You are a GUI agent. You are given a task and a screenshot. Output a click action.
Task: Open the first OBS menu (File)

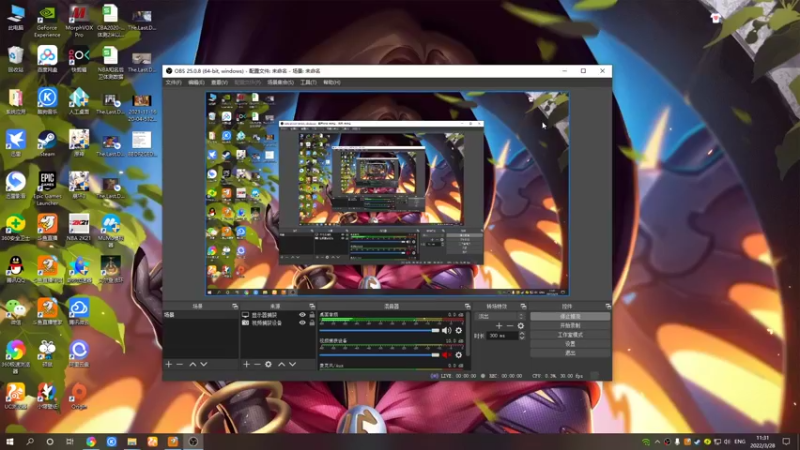point(173,83)
